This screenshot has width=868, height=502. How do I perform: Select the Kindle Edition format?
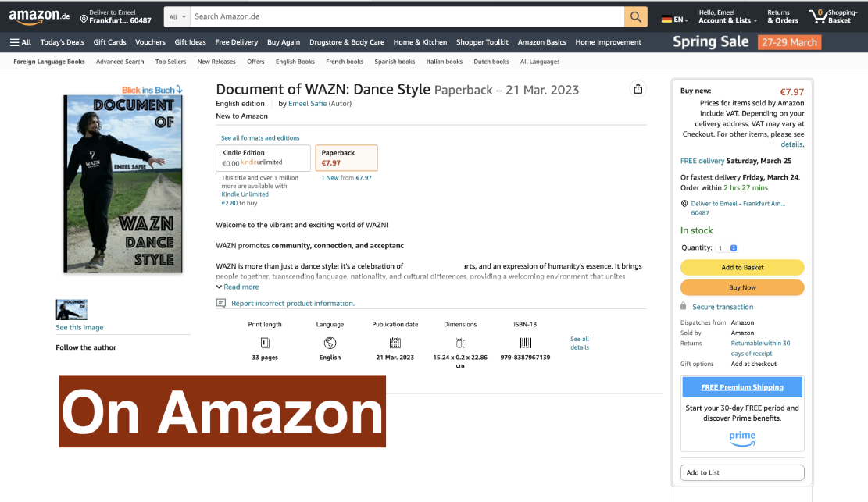click(x=263, y=158)
